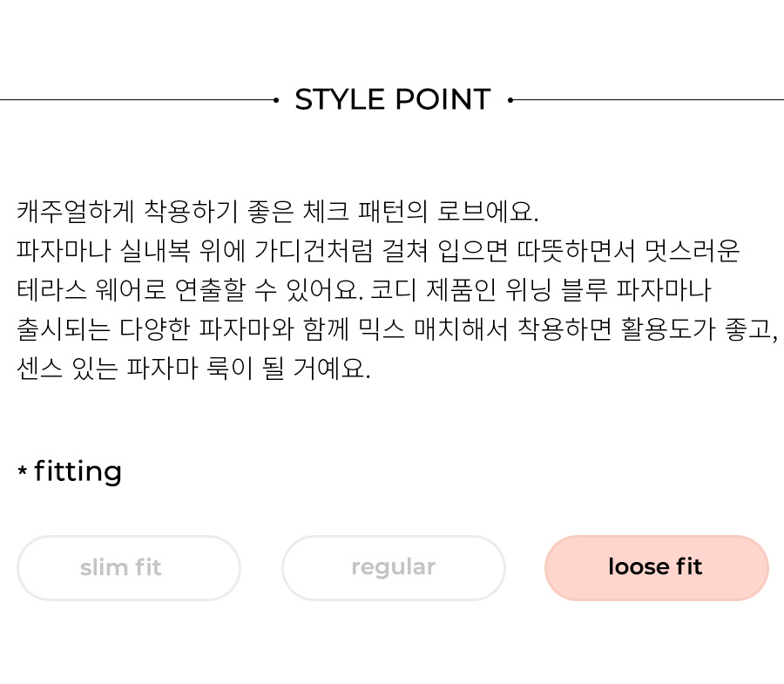Click the word "매치해서" in the description

pos(461,329)
